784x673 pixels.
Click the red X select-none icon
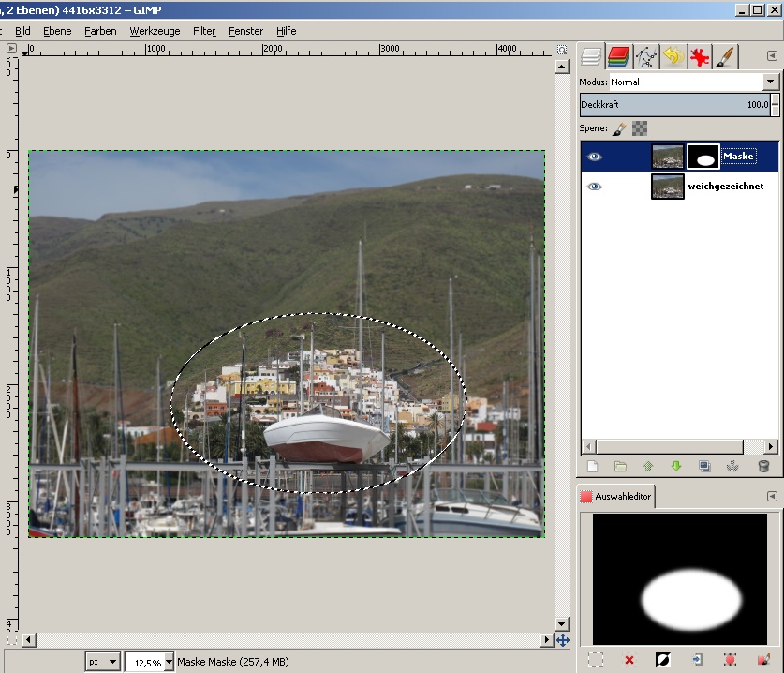pyautogui.click(x=629, y=660)
